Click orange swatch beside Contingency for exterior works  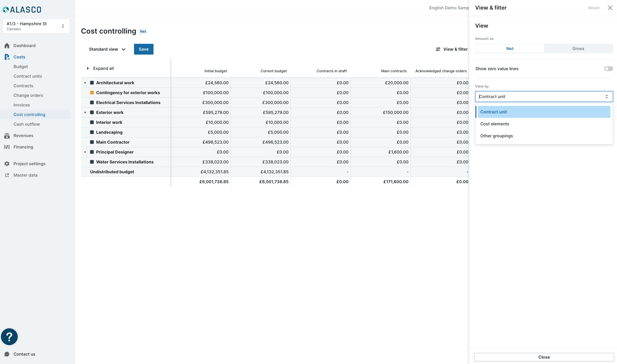pos(92,93)
